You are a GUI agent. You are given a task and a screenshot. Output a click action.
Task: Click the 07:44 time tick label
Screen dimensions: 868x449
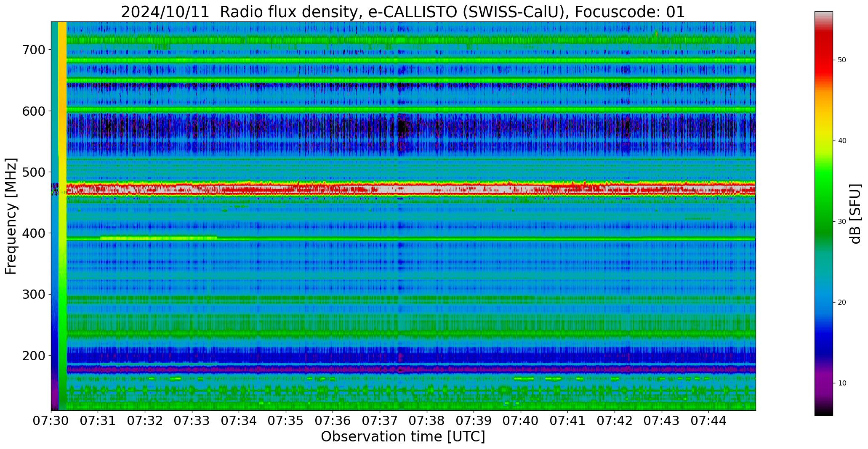pos(708,420)
